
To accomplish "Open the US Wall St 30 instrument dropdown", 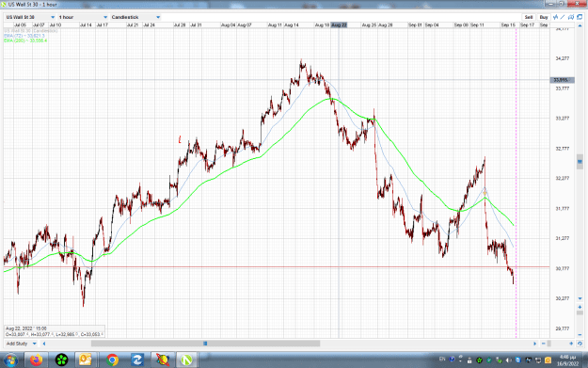I will 30,17.
